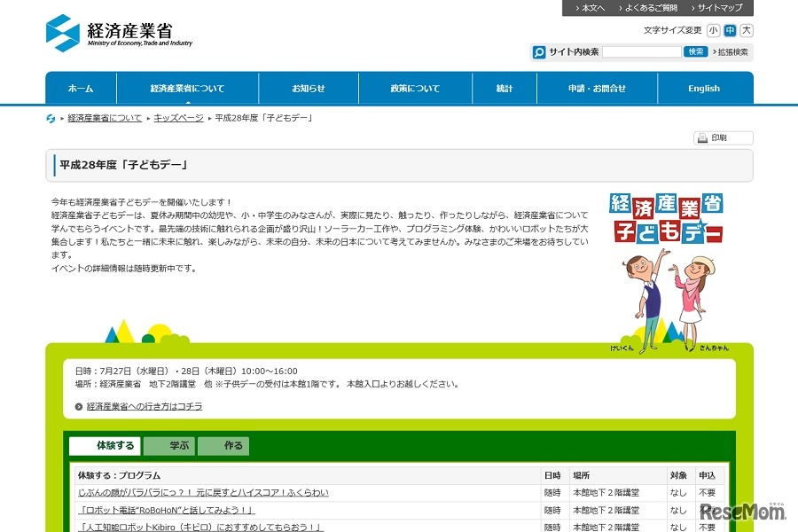Screen dimensions: 798x532
Task: Select the 大 large font size option
Action: (747, 29)
